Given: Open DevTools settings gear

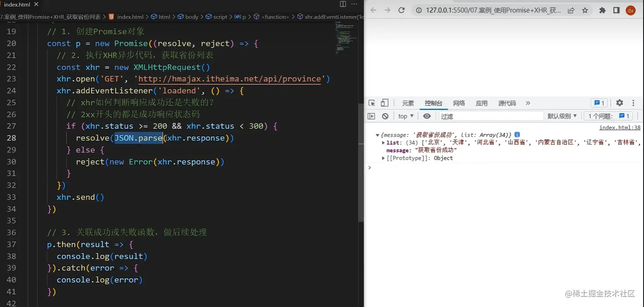Looking at the screenshot, I should pos(620,103).
